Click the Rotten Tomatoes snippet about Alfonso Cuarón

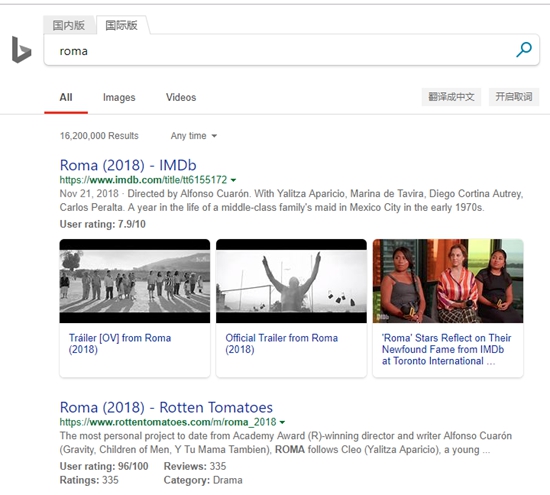pyautogui.click(x=286, y=443)
